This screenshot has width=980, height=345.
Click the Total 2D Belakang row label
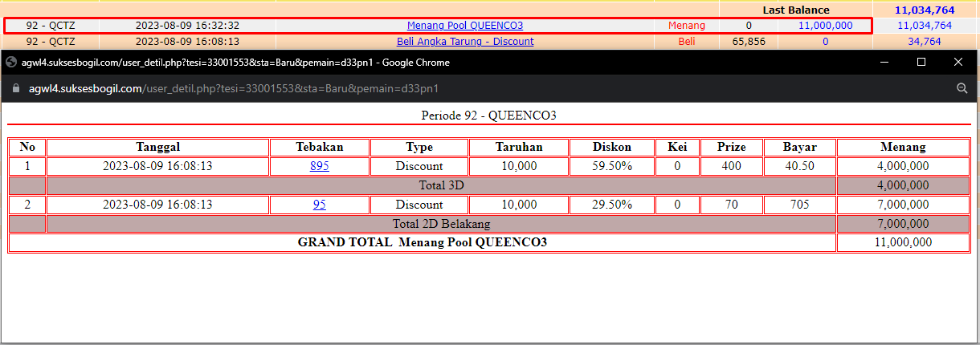click(441, 224)
